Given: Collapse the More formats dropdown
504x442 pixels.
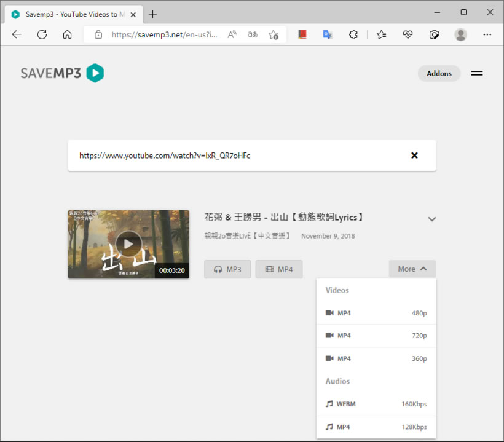Looking at the screenshot, I should click(412, 269).
